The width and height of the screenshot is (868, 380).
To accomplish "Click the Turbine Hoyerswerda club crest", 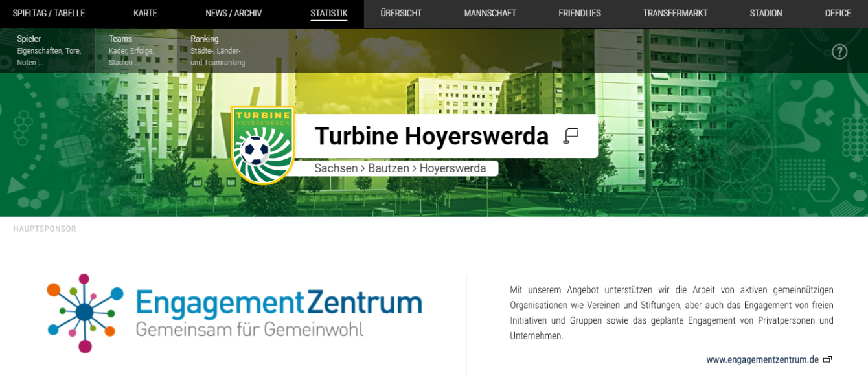I will coord(263,146).
